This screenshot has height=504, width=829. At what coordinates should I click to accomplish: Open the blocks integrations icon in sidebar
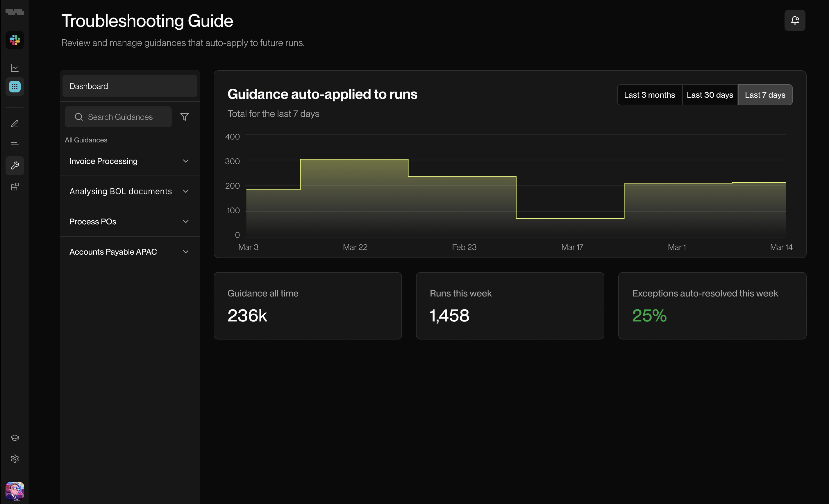(x=15, y=187)
